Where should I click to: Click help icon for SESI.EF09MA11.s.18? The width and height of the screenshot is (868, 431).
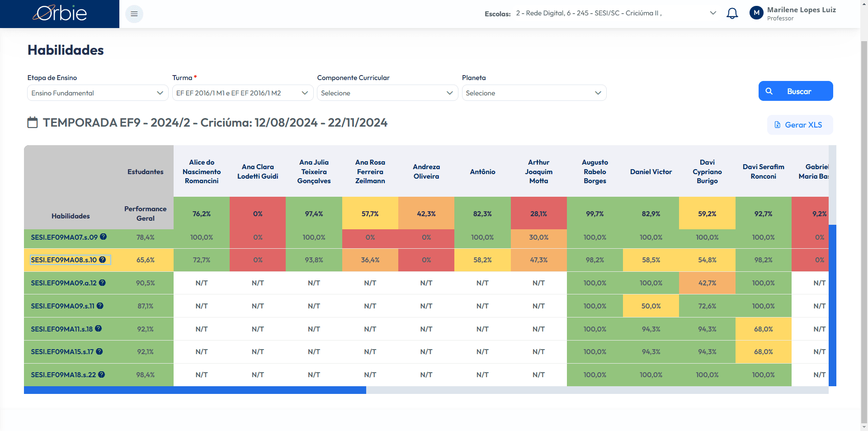pos(98,329)
